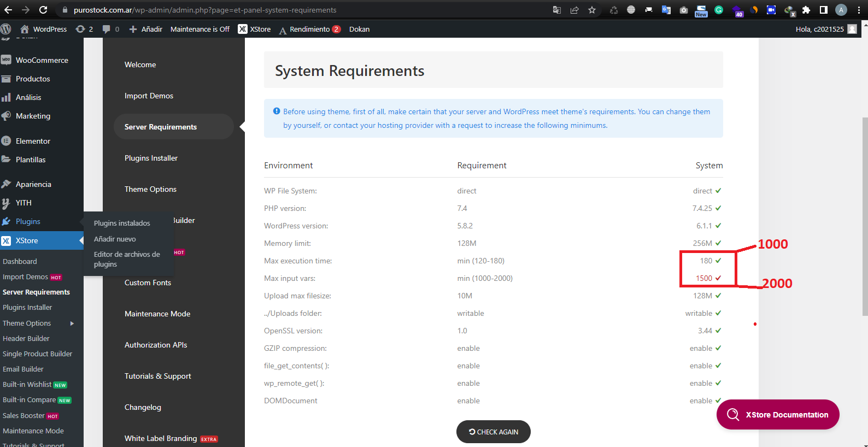Go to Changelog in XStore panel

[143, 407]
